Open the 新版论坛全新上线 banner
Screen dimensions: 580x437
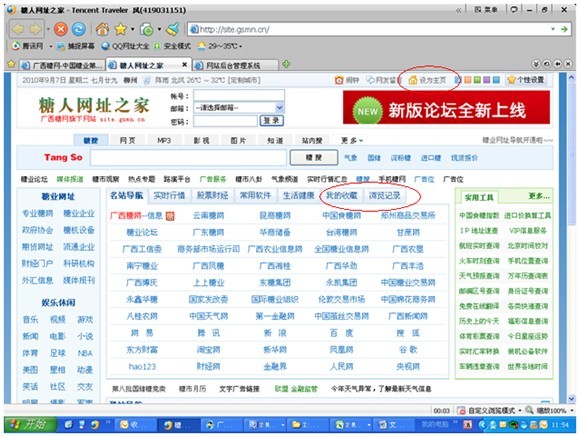(x=446, y=107)
